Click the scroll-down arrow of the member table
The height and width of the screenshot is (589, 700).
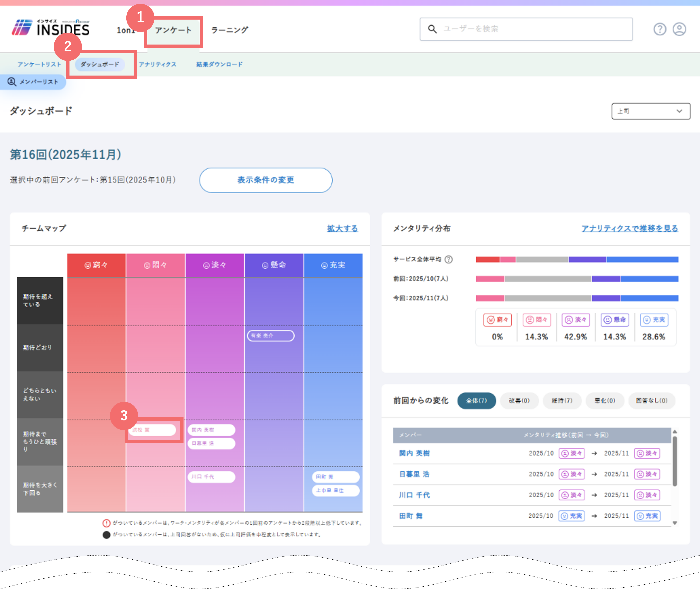coord(675,523)
